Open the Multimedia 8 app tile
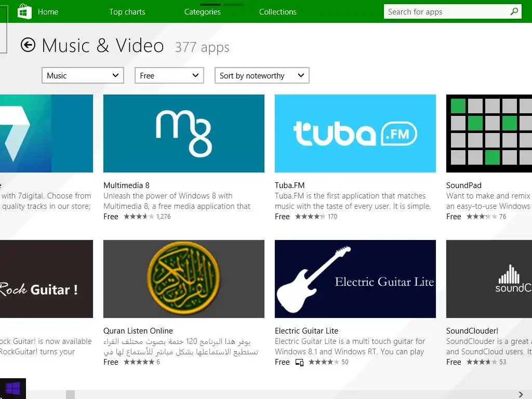The width and height of the screenshot is (532, 399). (x=184, y=134)
